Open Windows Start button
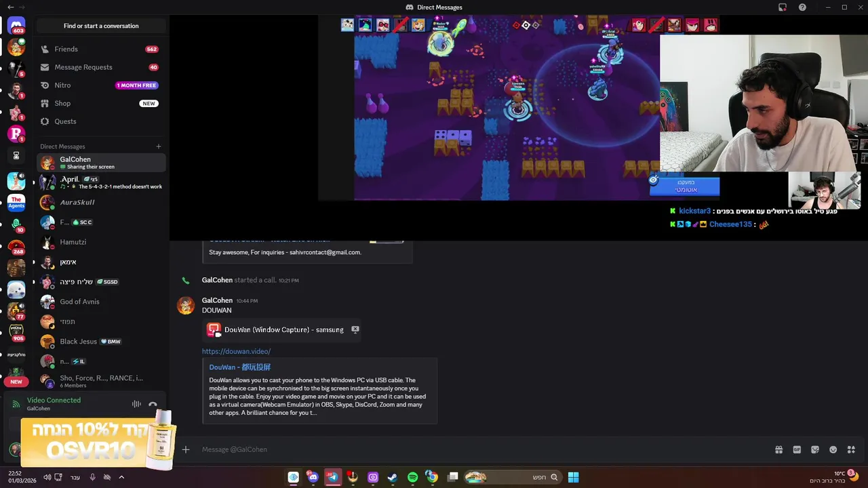This screenshot has height=488, width=868. 573,477
